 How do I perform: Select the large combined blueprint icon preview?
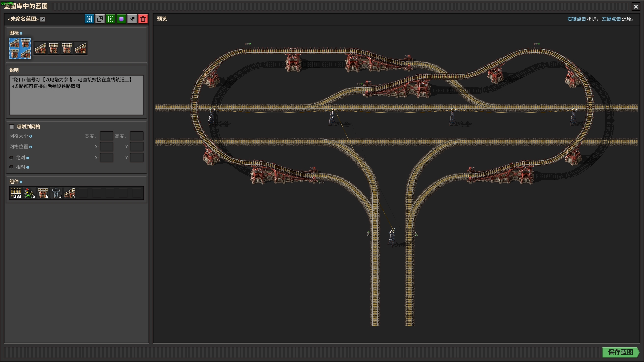click(20, 48)
